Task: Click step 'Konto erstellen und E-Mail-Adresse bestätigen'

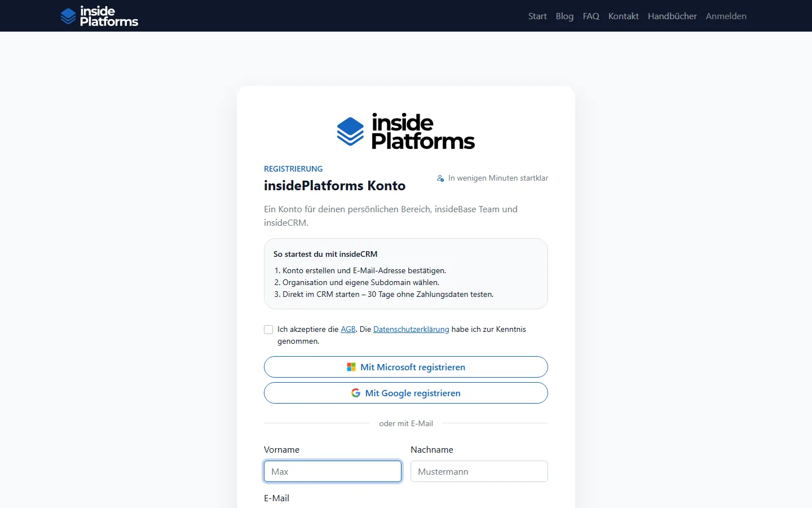Action: [x=364, y=270]
